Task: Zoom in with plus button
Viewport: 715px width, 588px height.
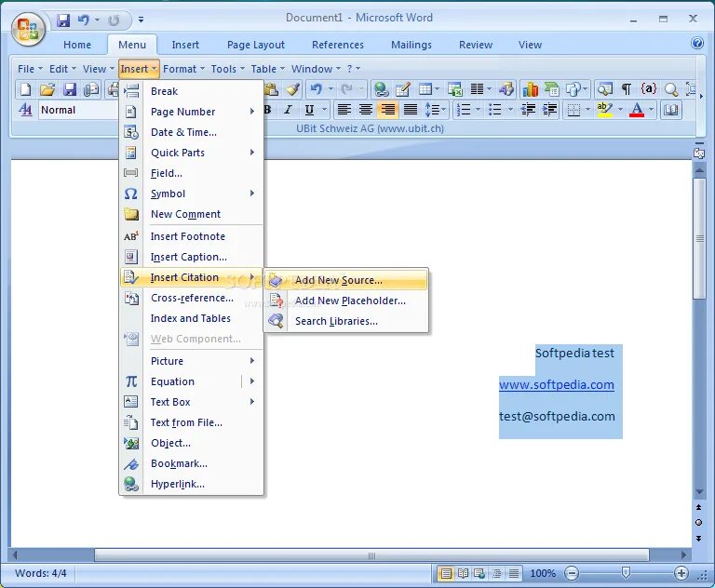Action: (681, 573)
